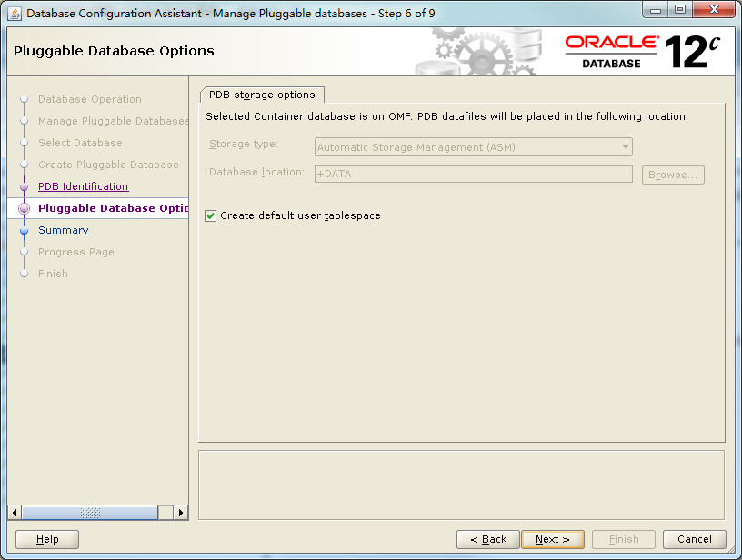Click the Database location label
This screenshot has width=742, height=560.
tap(256, 172)
